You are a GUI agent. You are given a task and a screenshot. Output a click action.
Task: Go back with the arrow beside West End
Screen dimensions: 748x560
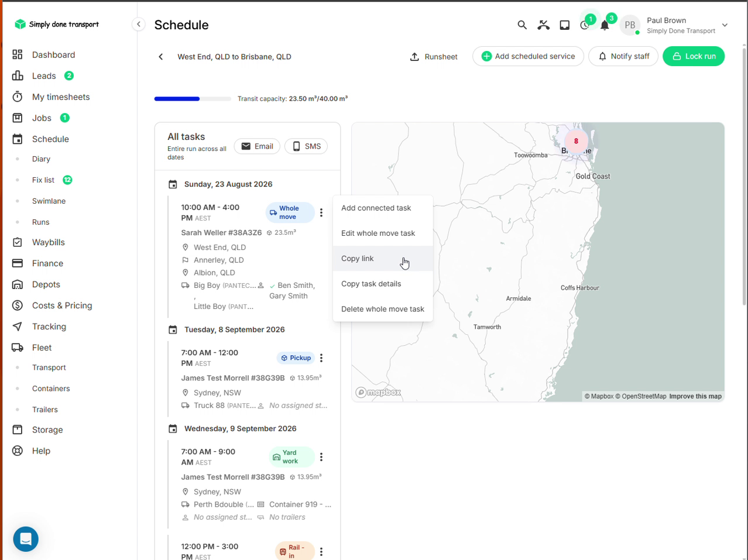pos(161,57)
